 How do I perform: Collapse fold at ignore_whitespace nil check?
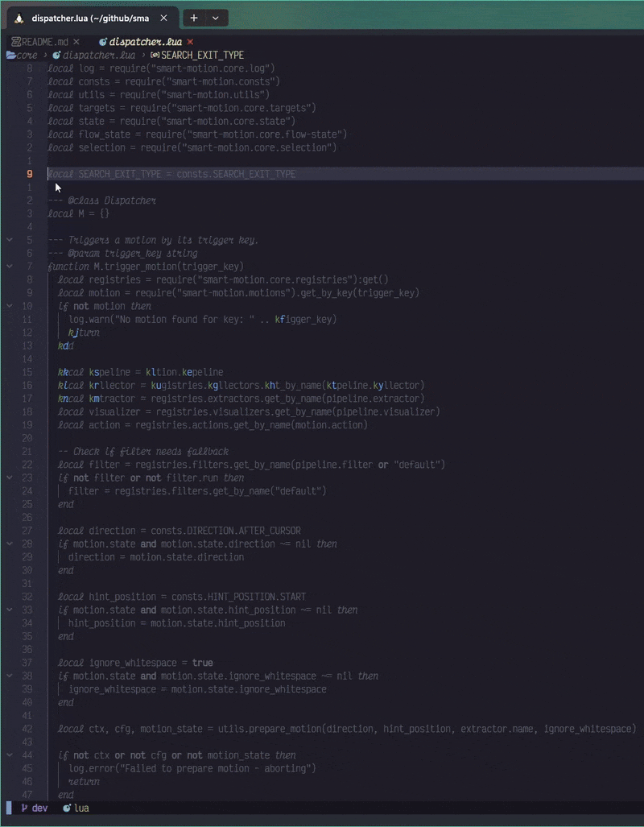[x=10, y=676]
